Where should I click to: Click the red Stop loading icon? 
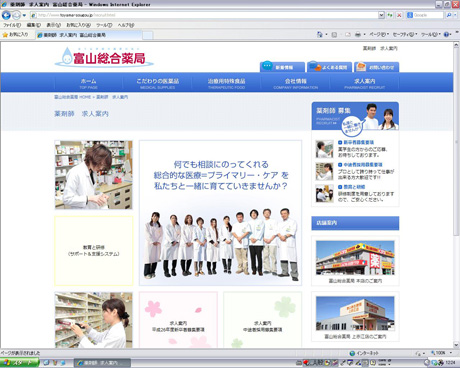pyautogui.click(x=399, y=15)
